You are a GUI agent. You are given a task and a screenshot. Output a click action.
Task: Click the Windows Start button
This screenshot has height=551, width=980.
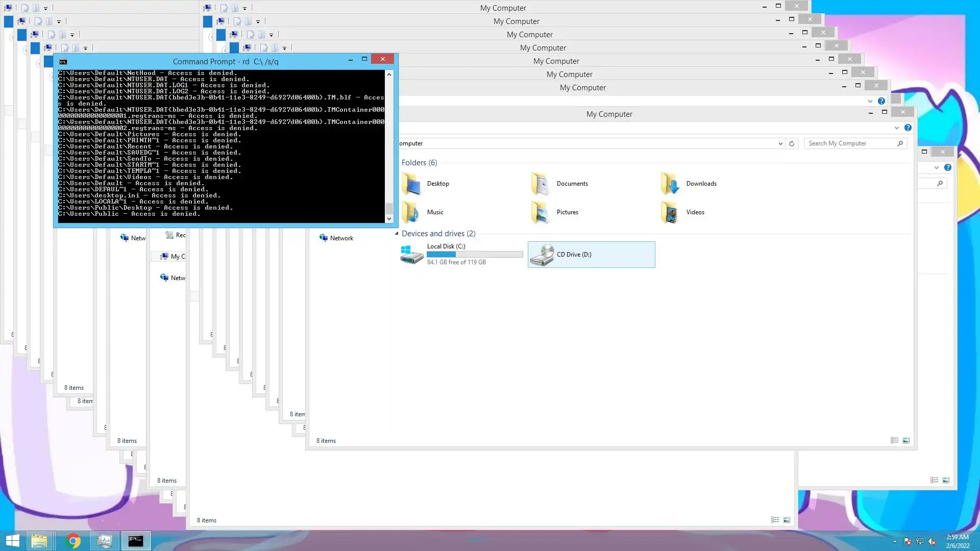pyautogui.click(x=12, y=541)
